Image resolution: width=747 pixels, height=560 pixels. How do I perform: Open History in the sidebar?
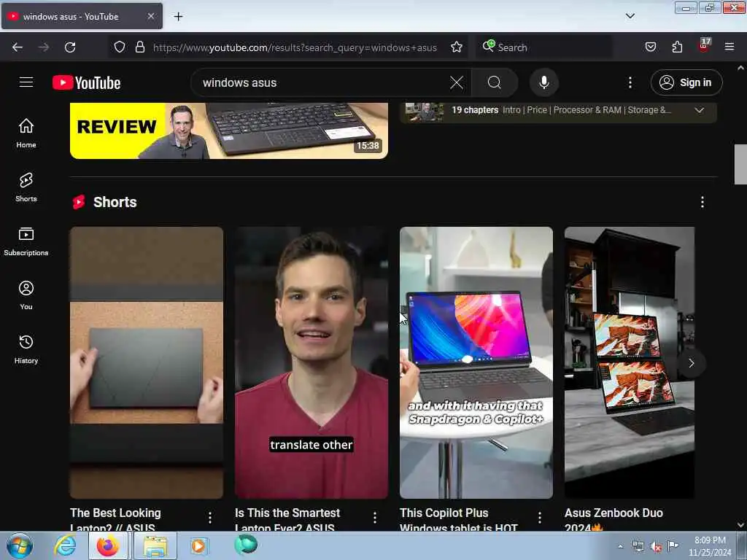[x=26, y=349]
